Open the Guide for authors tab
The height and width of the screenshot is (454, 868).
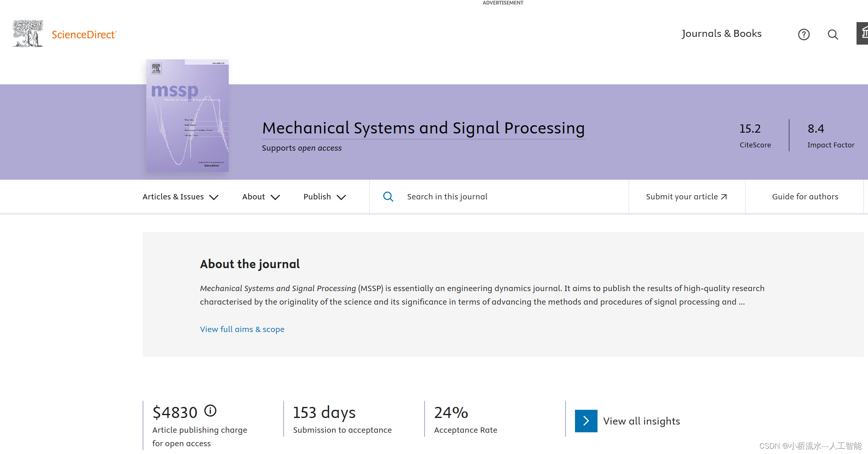(x=805, y=197)
